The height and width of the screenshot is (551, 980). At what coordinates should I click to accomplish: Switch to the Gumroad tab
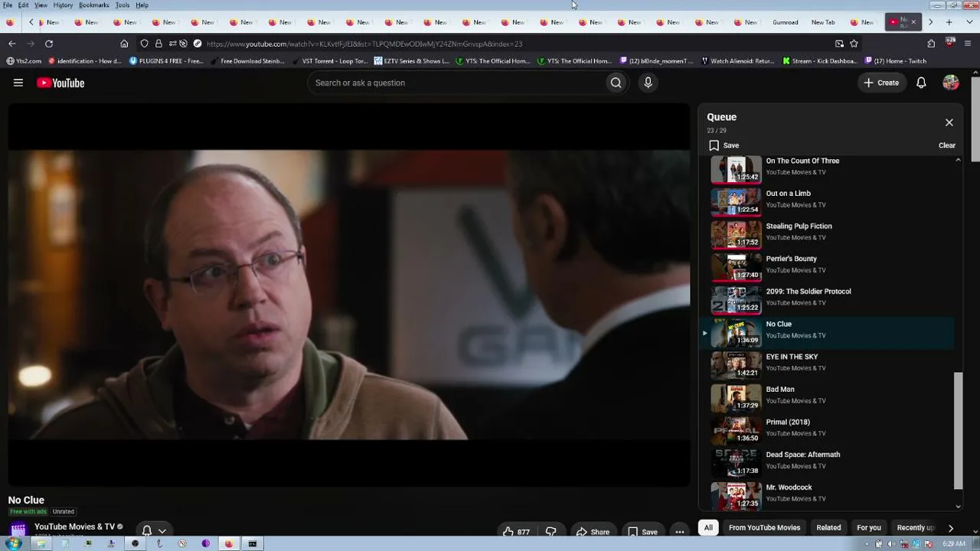pyautogui.click(x=786, y=22)
